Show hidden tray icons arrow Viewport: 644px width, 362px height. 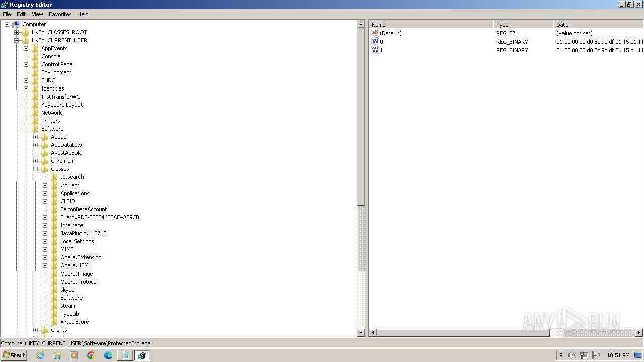(561, 355)
